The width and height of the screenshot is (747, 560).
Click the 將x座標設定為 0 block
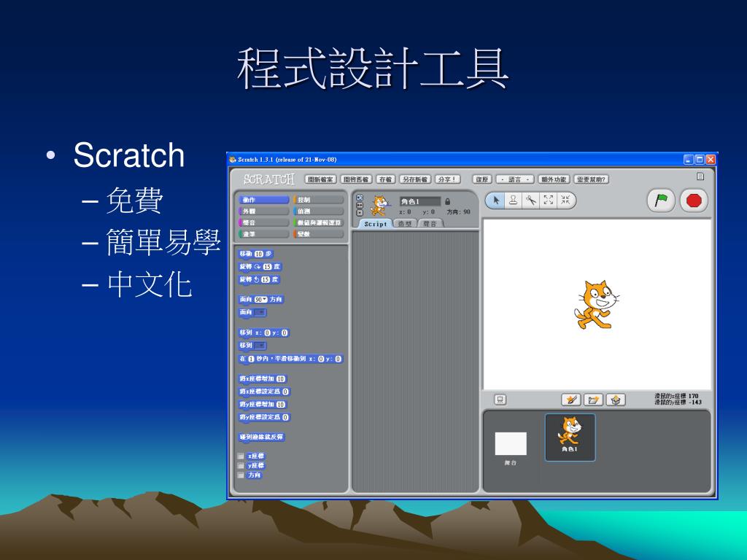264,392
